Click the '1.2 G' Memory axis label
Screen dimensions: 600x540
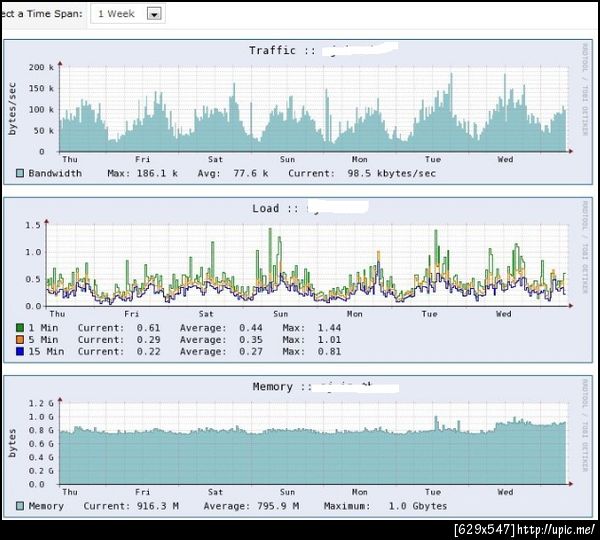(41, 403)
